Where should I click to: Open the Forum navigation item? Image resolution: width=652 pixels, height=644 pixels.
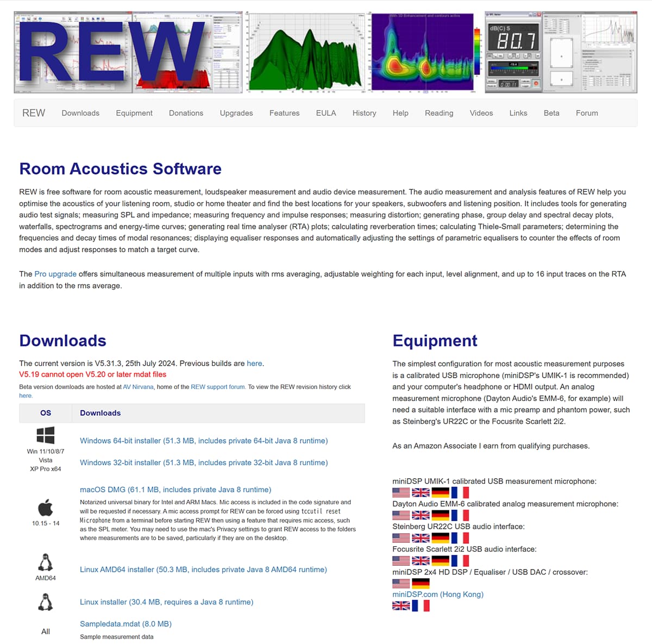(x=587, y=113)
